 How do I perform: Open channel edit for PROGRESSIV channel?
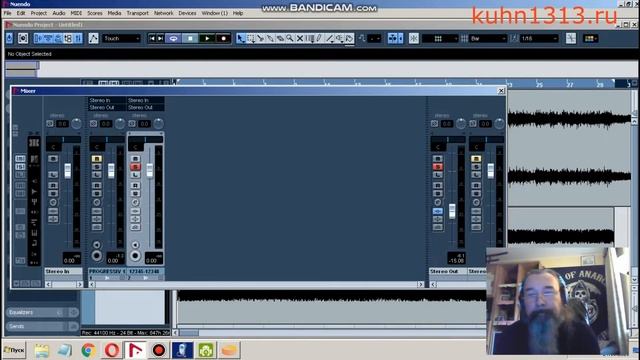click(97, 202)
